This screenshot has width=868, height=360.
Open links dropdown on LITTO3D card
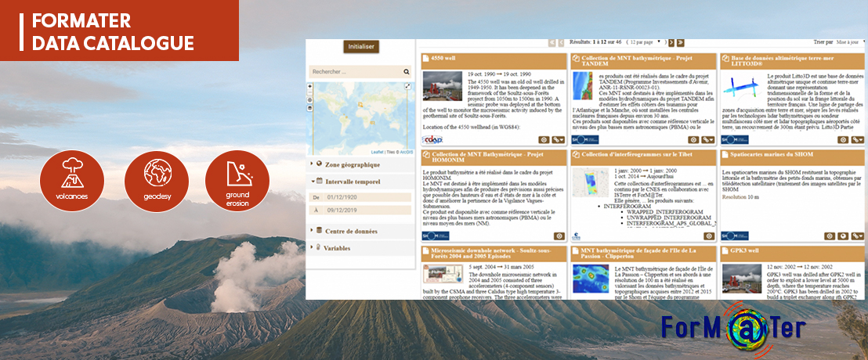click(x=857, y=140)
